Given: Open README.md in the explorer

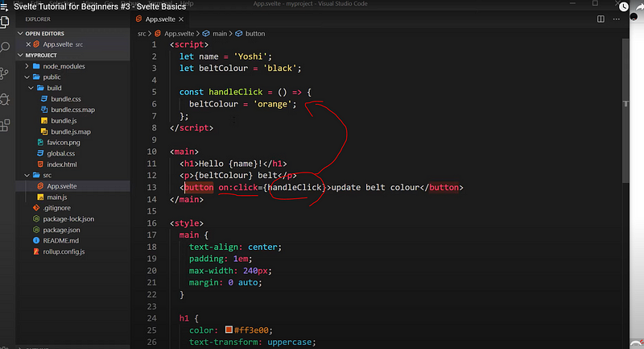Looking at the screenshot, I should click(x=61, y=240).
